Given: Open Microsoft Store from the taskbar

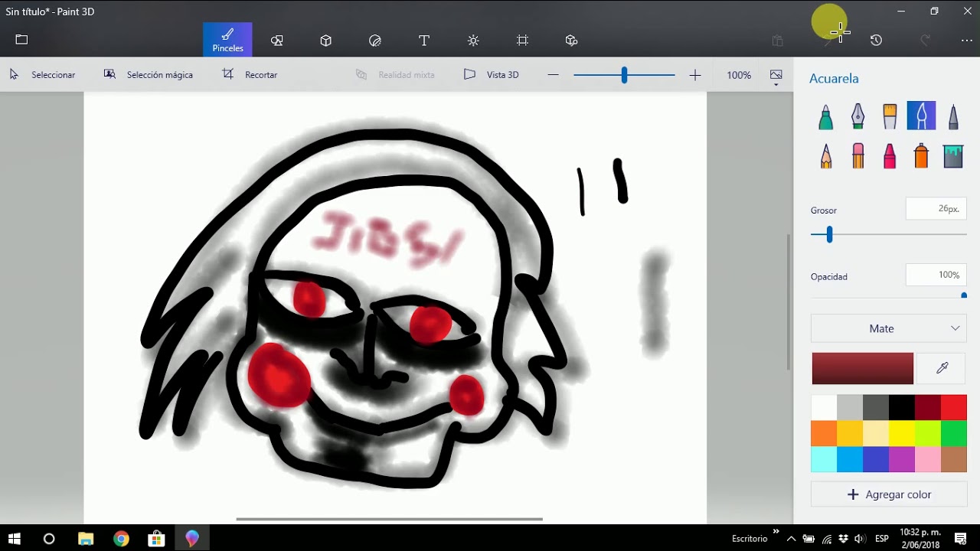Looking at the screenshot, I should (156, 539).
